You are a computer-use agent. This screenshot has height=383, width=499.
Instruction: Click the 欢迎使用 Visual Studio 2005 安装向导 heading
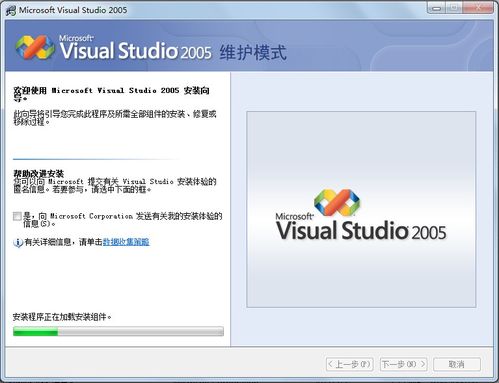[111, 94]
